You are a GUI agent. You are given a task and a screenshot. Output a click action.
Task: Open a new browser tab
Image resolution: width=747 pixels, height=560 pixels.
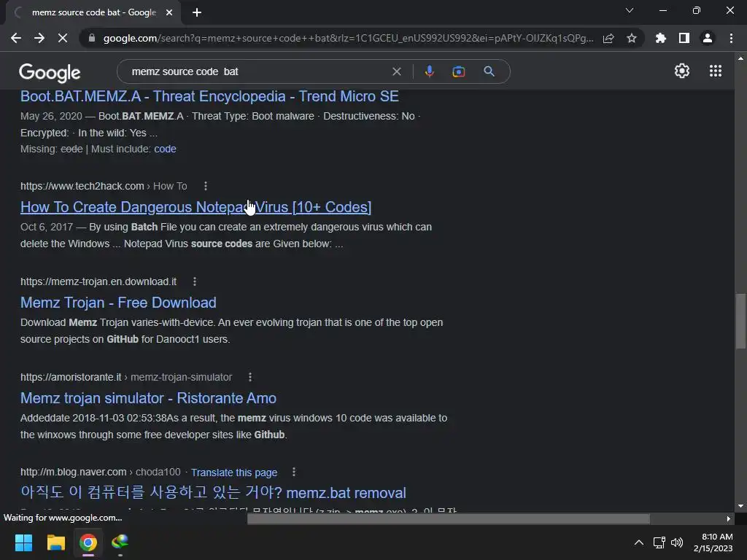point(197,12)
